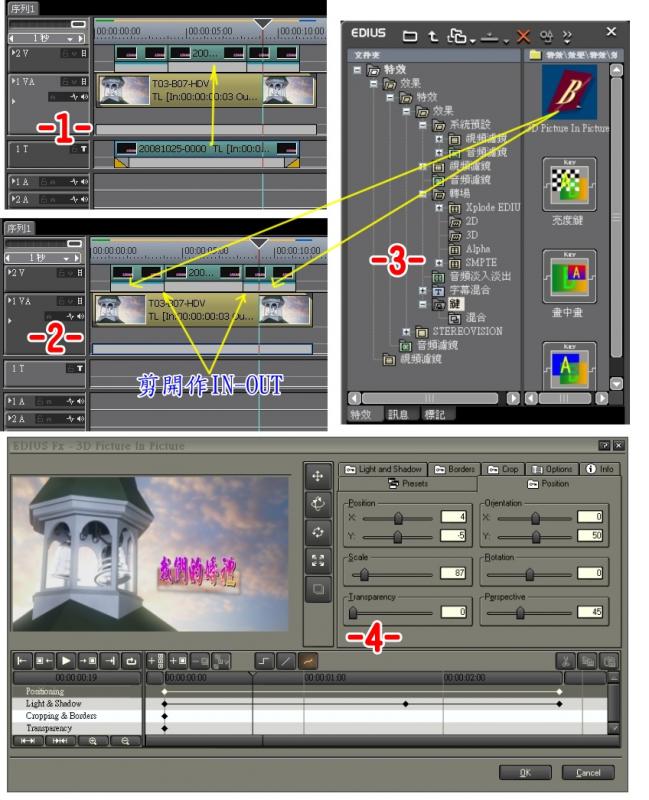This screenshot has height=800, width=649.
Task: Switch to the Presets tab
Action: click(408, 484)
